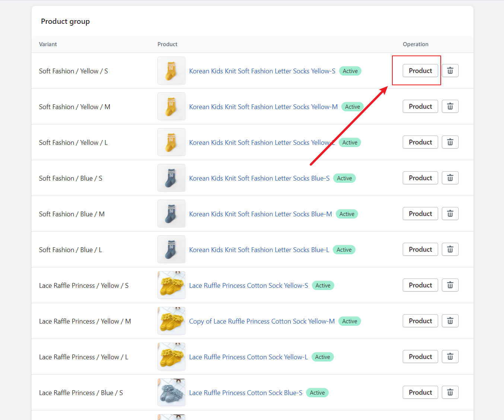The height and width of the screenshot is (420, 504).
Task: Click Product button for Soft Fashion Yellow S
Action: click(x=420, y=71)
